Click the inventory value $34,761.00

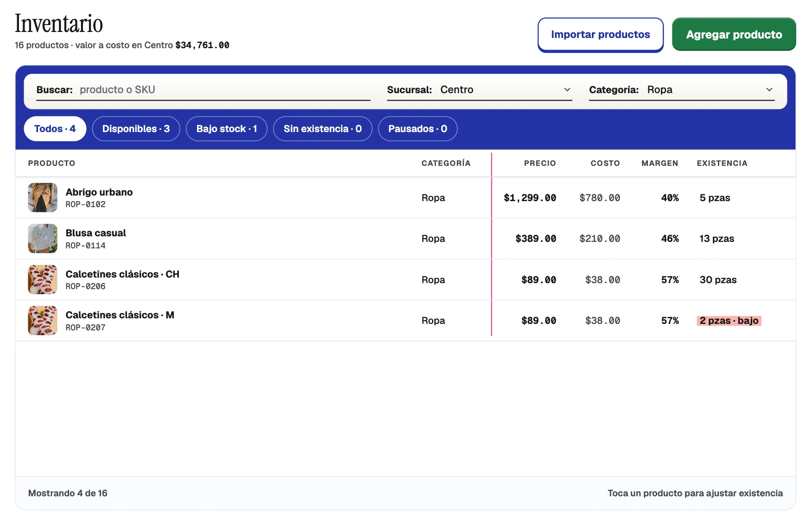202,45
